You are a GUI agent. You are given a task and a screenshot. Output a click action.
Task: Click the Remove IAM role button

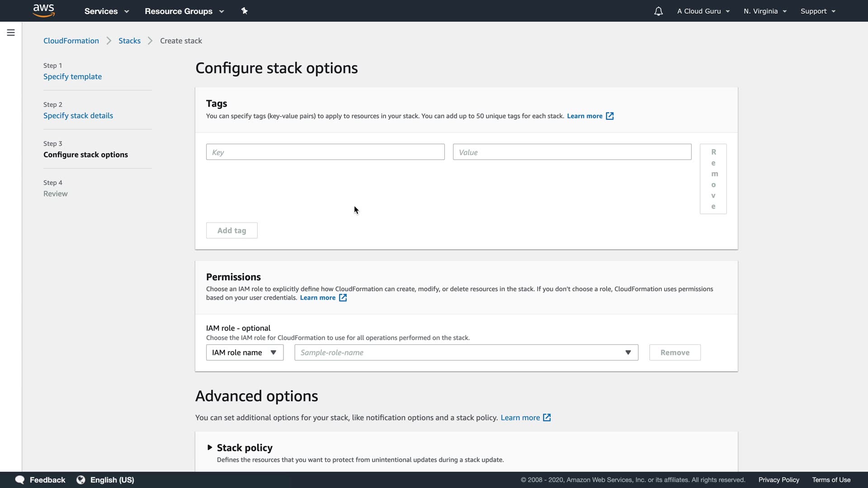675,352
